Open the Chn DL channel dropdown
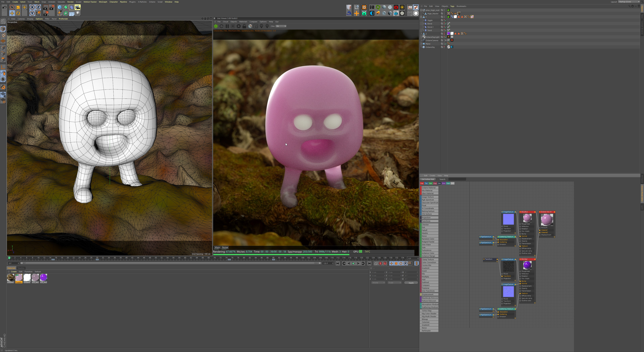The image size is (644, 352). [281, 26]
